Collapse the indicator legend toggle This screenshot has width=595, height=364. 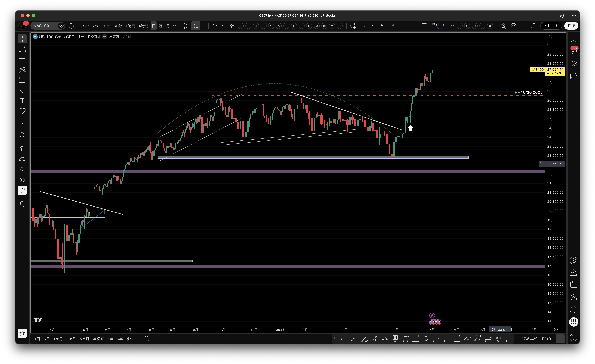tap(105, 37)
